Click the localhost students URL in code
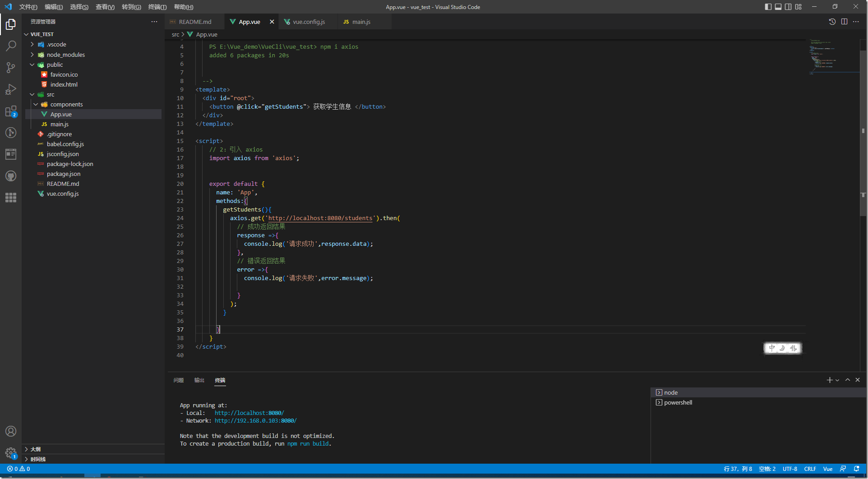The image size is (868, 479). coord(320,218)
